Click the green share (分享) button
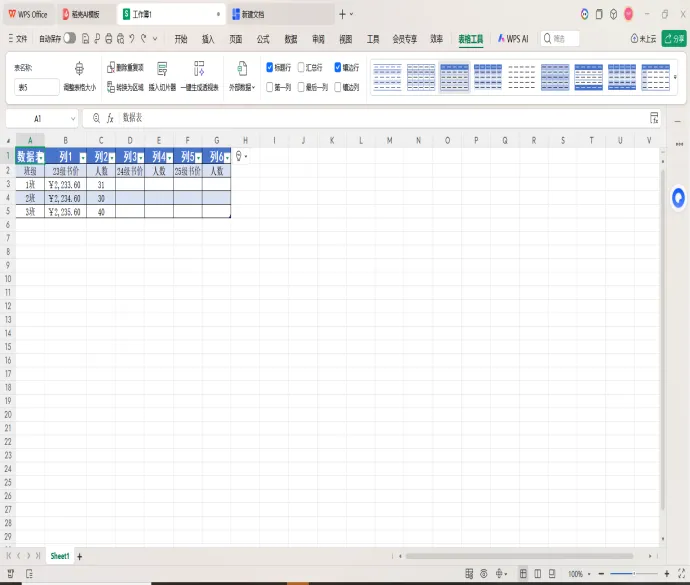690x585 pixels. pyautogui.click(x=674, y=39)
